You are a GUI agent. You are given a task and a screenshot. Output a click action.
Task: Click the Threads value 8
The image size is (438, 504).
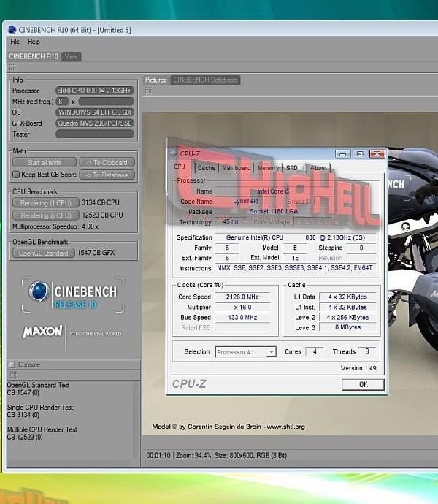pyautogui.click(x=366, y=351)
